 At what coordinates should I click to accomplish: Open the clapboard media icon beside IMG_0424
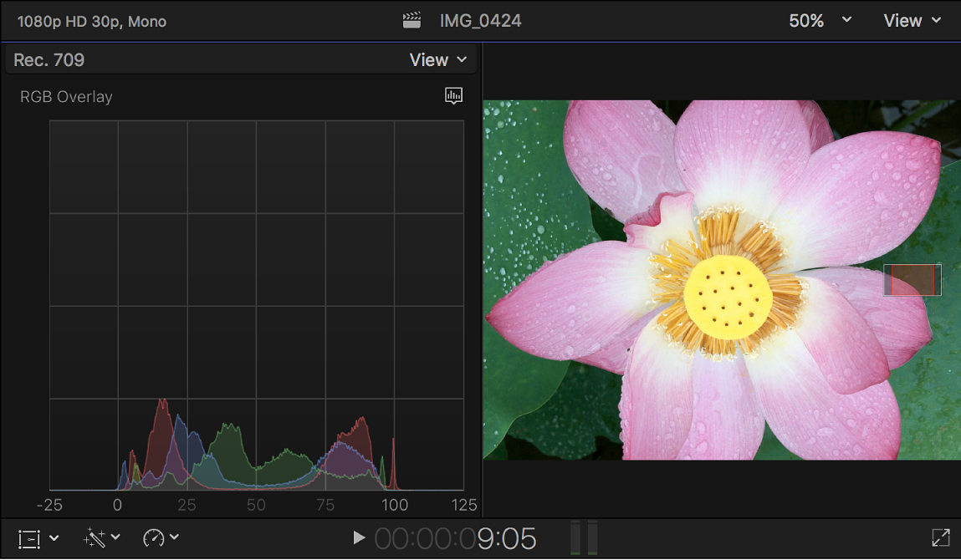coord(411,19)
